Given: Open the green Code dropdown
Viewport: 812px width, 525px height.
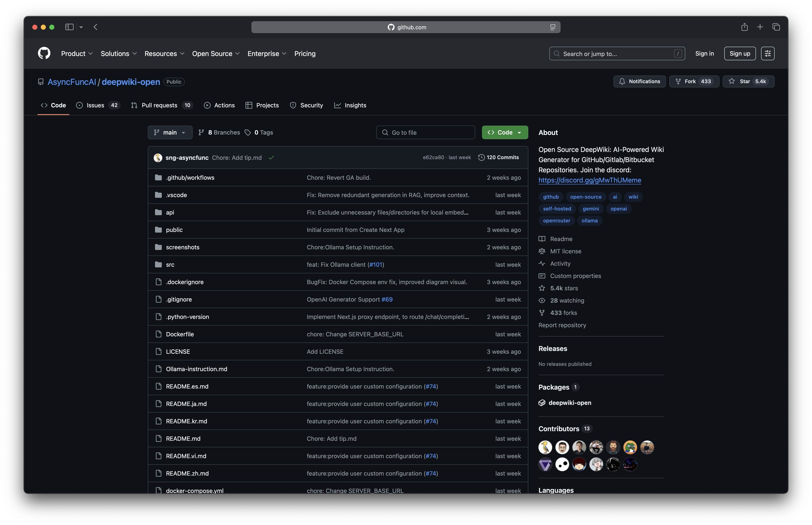Looking at the screenshot, I should click(505, 132).
